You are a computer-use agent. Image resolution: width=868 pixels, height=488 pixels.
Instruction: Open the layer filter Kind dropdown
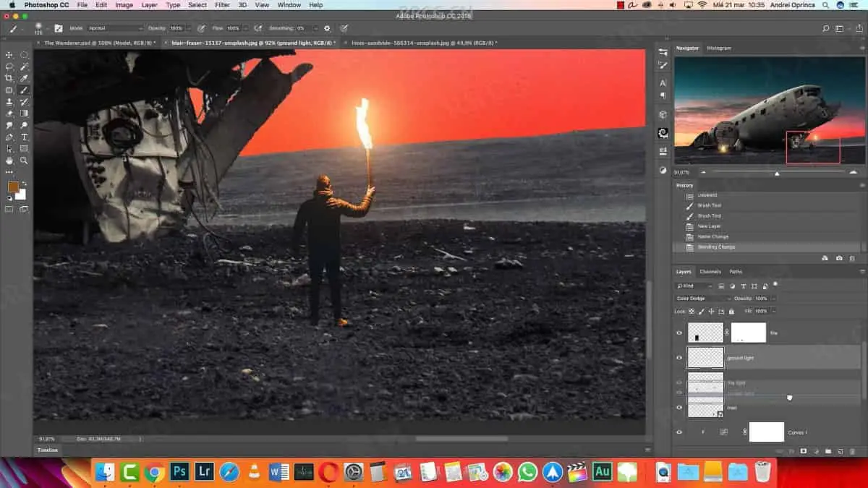(693, 286)
